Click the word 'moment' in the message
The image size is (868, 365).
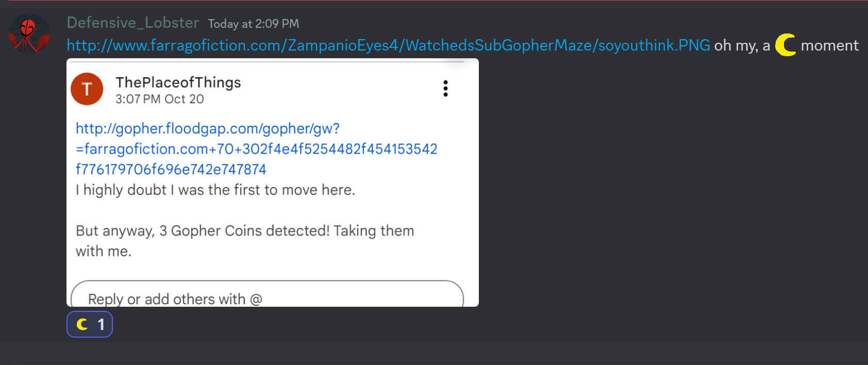[830, 45]
